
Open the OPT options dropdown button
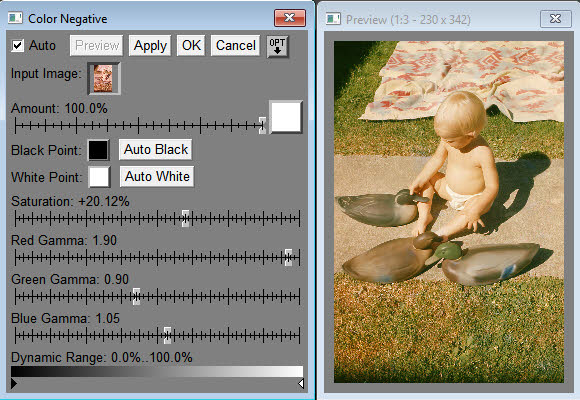pos(277,46)
